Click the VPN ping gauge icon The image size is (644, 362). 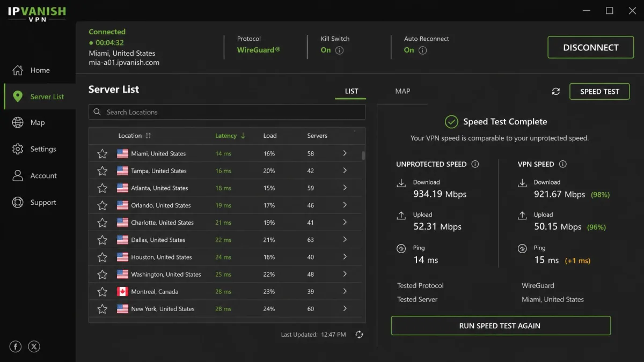click(x=522, y=249)
